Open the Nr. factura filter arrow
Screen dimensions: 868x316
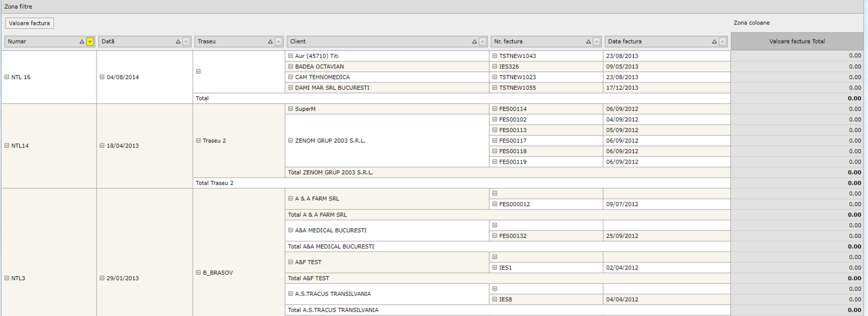(x=597, y=42)
